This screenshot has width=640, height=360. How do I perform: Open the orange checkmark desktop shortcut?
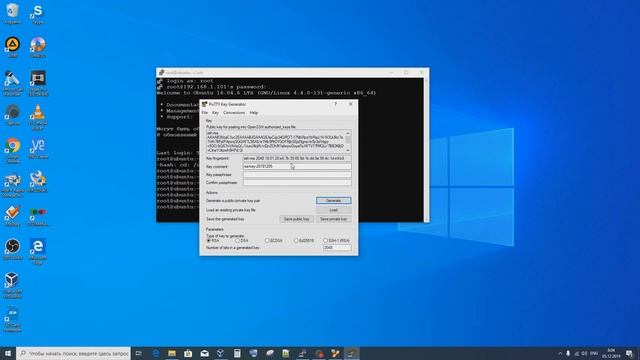coord(13,216)
